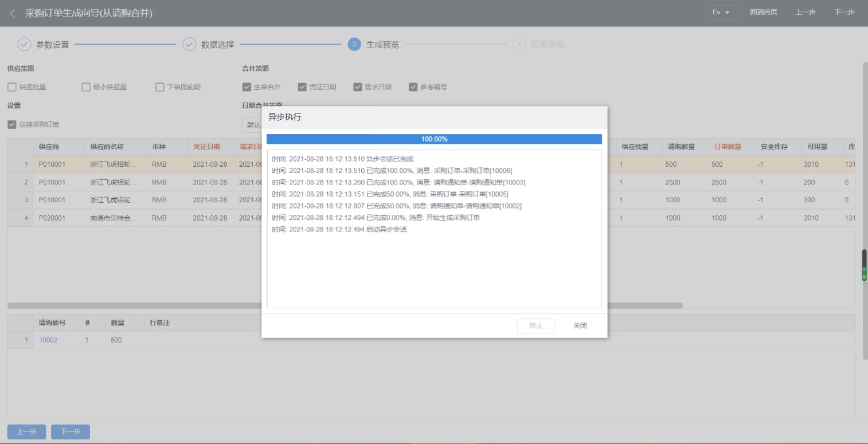Screen dimensions: 868x444
Task: Click the back arrow icon in header
Action: coord(13,13)
